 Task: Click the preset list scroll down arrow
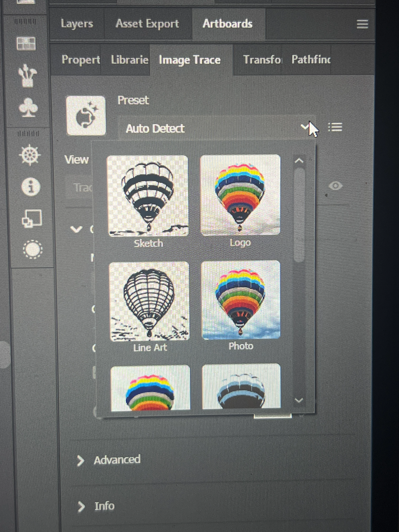299,400
